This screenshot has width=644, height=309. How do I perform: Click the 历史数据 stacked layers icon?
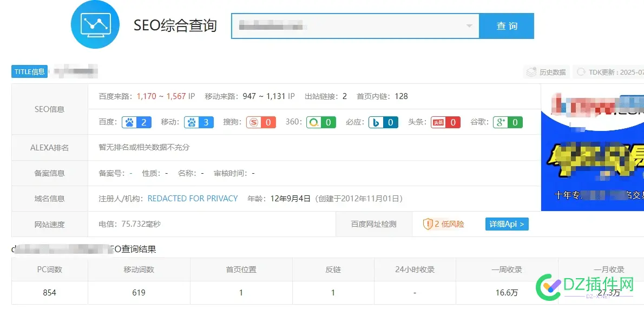[532, 73]
